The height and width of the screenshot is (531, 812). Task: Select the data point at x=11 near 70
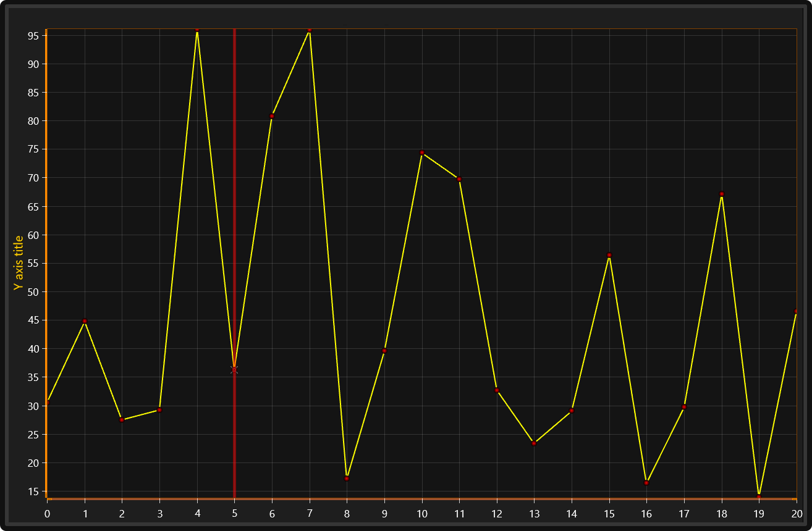459,179
